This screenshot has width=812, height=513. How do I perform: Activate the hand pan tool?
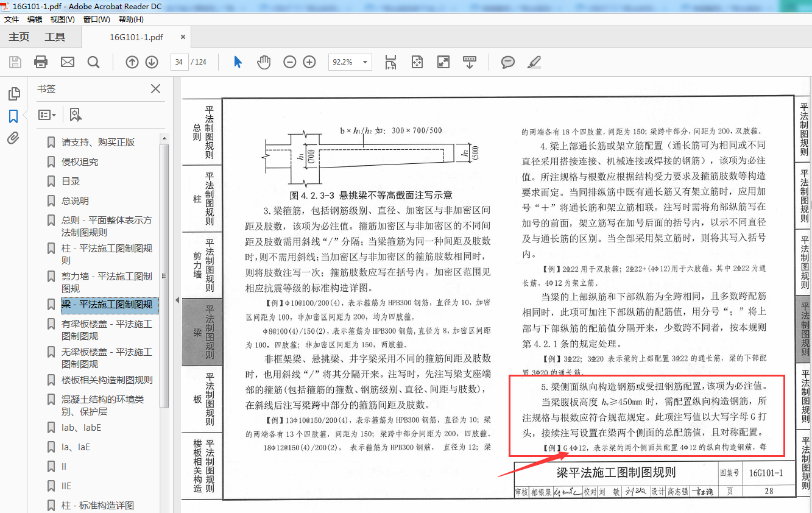point(264,62)
